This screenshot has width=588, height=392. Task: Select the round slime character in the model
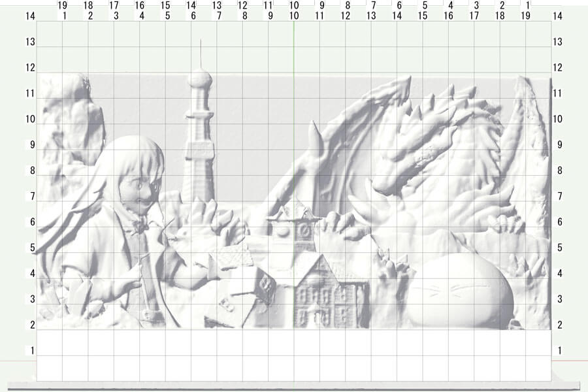(x=460, y=291)
